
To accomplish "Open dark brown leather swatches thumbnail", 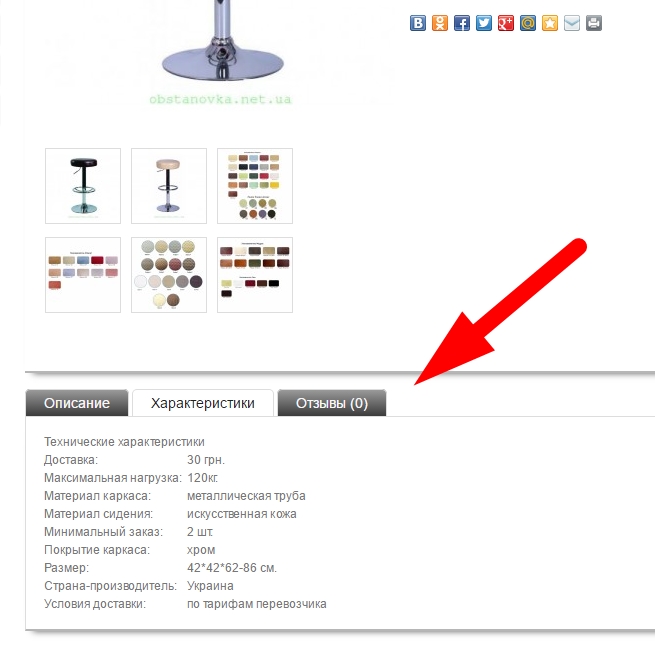I will click(255, 275).
